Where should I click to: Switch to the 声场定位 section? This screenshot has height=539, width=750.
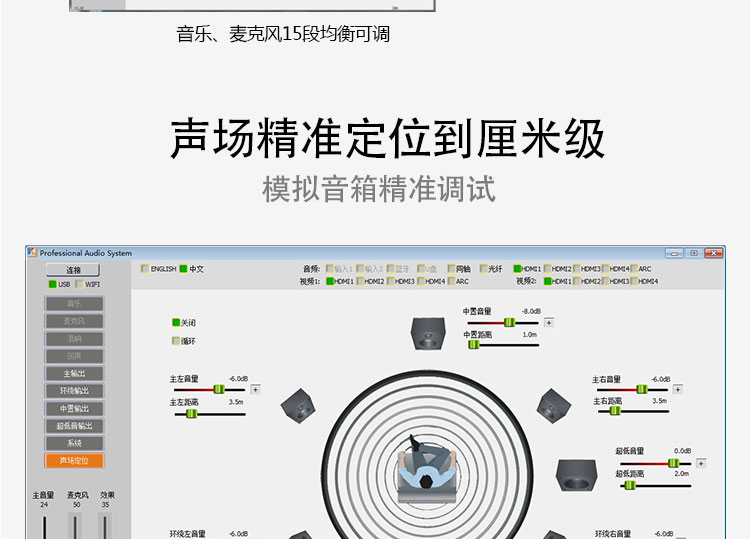(74, 460)
